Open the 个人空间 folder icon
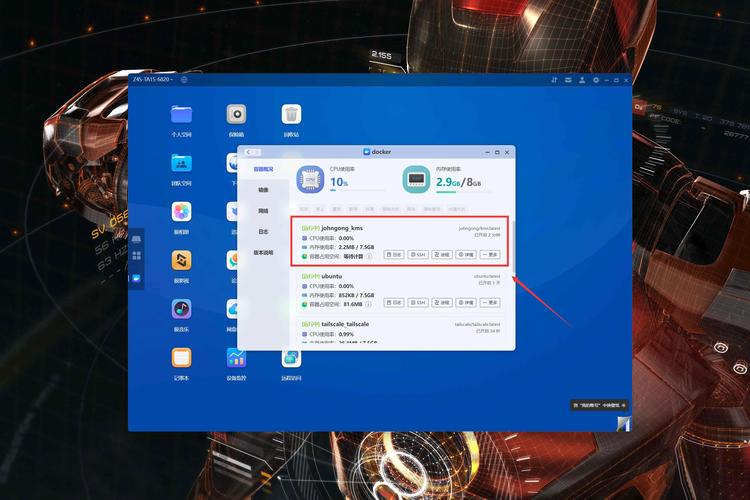 [181, 114]
